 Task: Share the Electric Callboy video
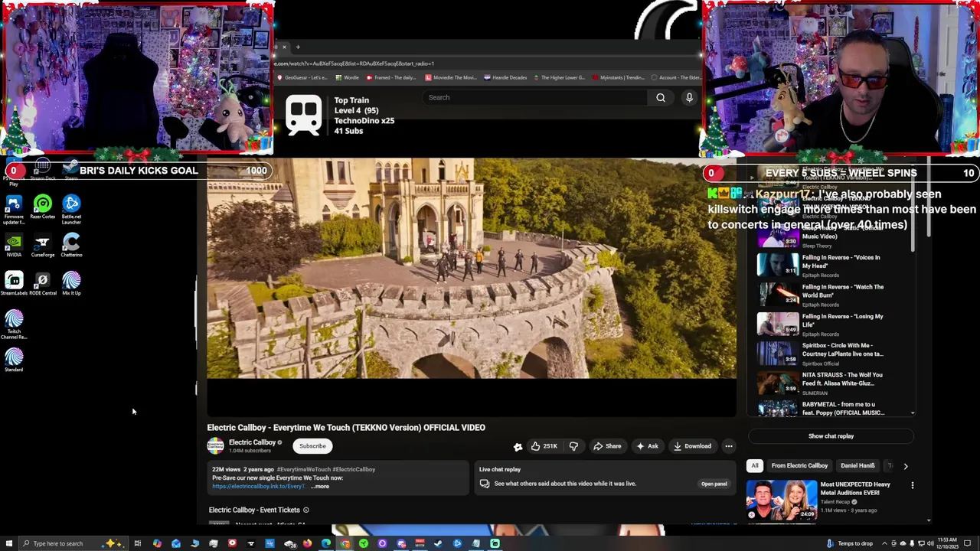[606, 446]
